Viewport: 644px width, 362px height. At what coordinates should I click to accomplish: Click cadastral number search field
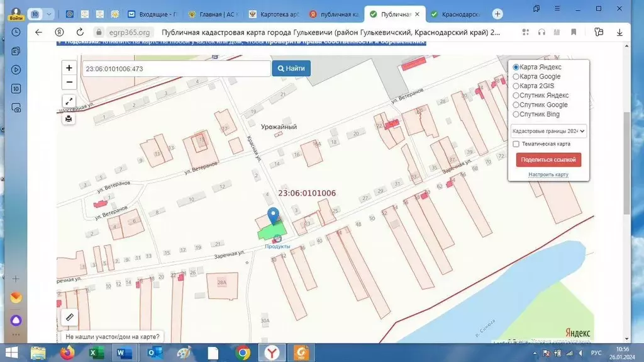(x=177, y=69)
